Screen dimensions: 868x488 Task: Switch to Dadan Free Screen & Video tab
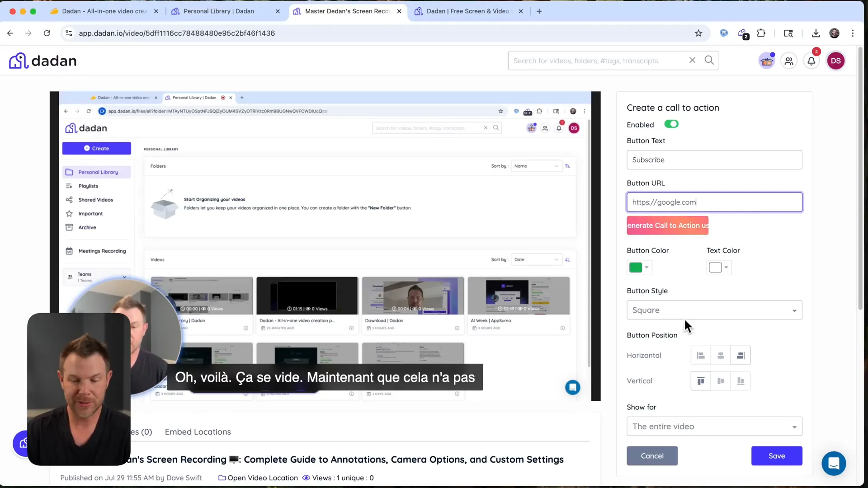[x=468, y=11]
